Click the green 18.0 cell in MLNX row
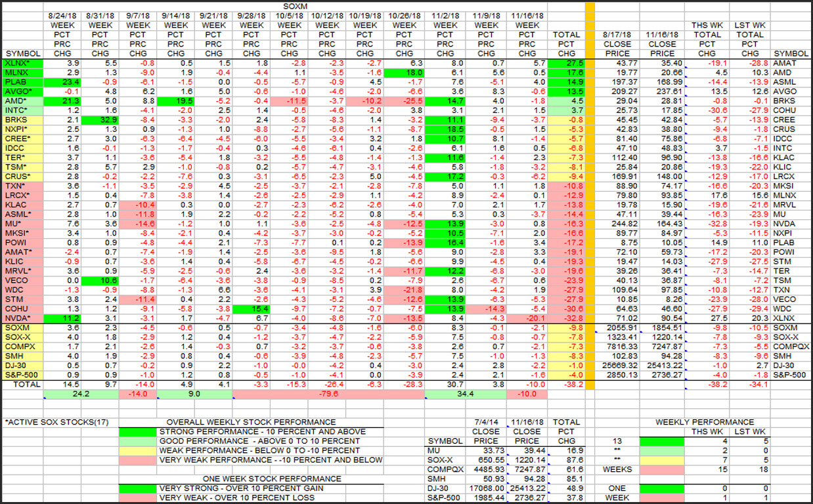 pyautogui.click(x=405, y=72)
